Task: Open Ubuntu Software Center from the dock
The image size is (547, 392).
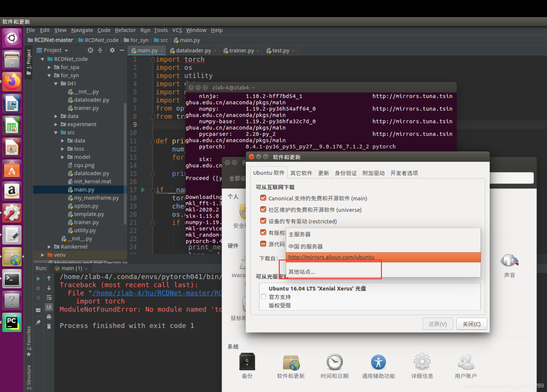Action: click(x=12, y=169)
